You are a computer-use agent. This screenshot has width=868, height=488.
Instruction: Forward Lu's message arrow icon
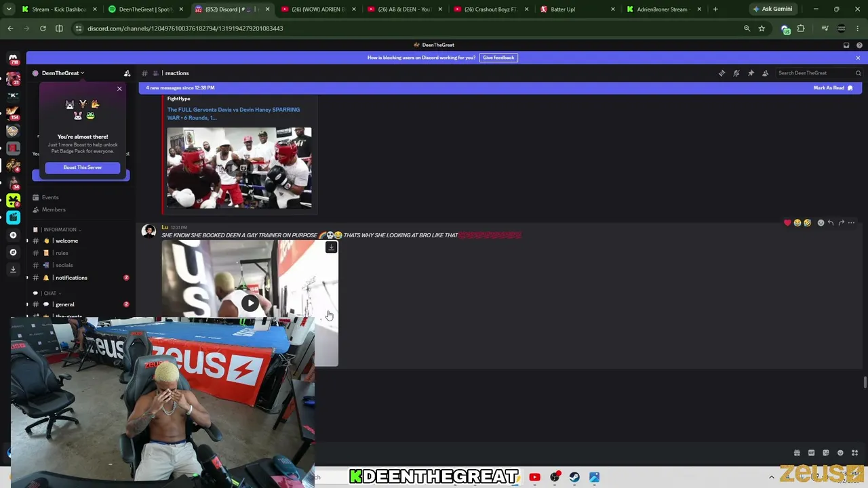[x=842, y=223]
